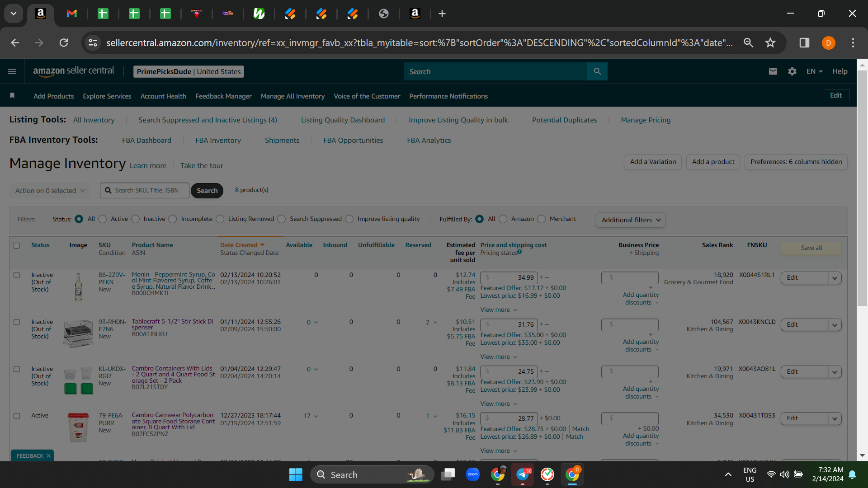The width and height of the screenshot is (868, 488).
Task: Check the Monin Peppermint Syrup row checkbox
Action: (x=17, y=275)
